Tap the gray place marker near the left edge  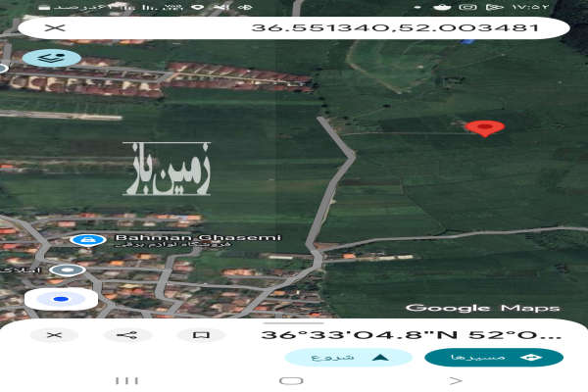pyautogui.click(x=68, y=269)
